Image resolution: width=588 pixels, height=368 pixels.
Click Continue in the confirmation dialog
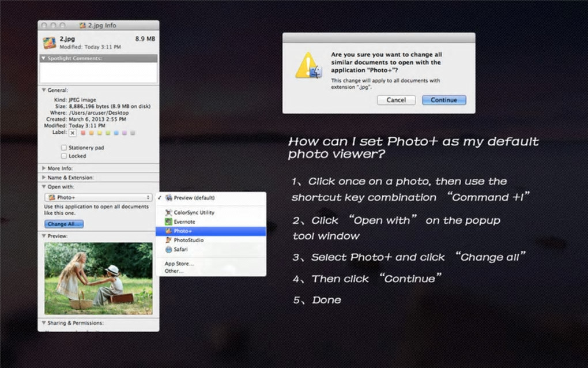click(x=444, y=100)
